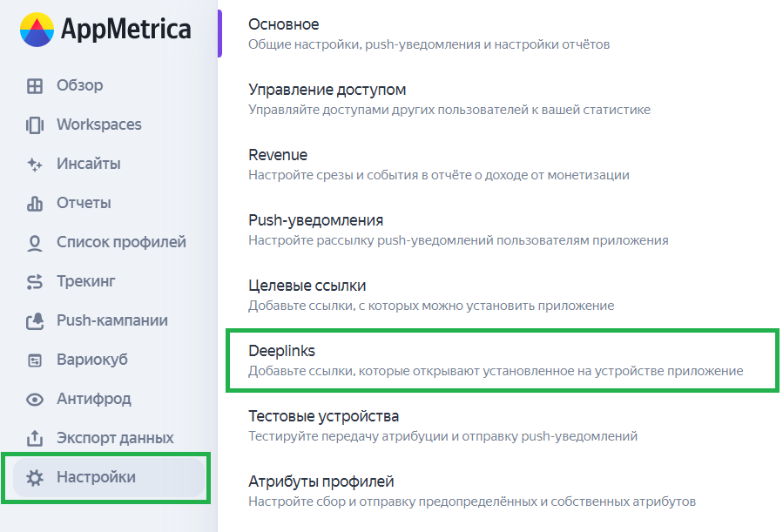Open Push-уведомления settings section
This screenshot has height=532, width=783.
315,220
